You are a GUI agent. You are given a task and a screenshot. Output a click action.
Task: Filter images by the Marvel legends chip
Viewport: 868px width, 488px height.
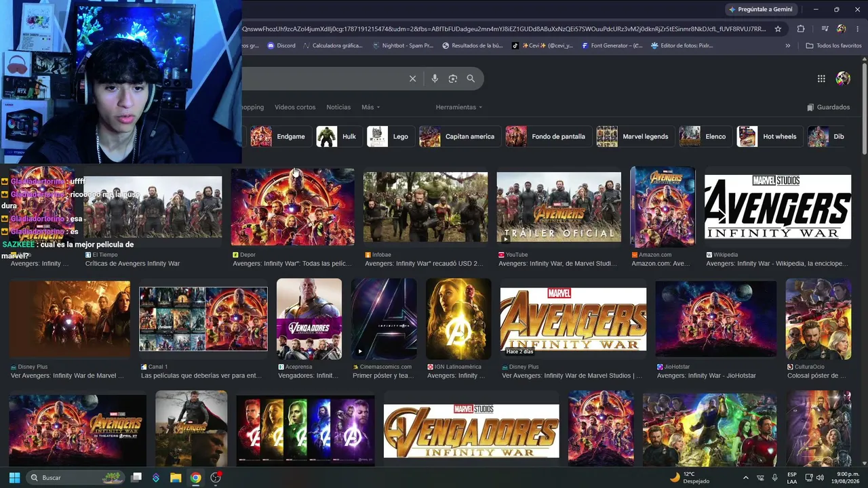coord(635,136)
